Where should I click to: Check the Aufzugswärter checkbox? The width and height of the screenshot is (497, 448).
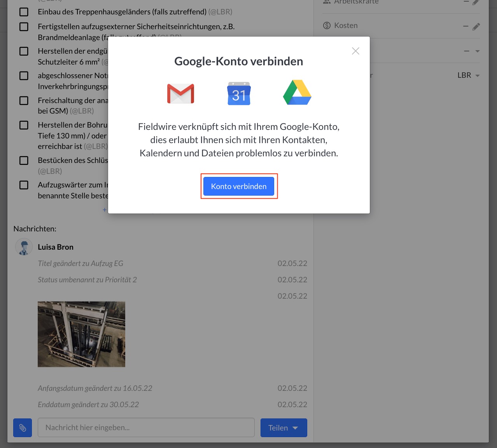[24, 185]
